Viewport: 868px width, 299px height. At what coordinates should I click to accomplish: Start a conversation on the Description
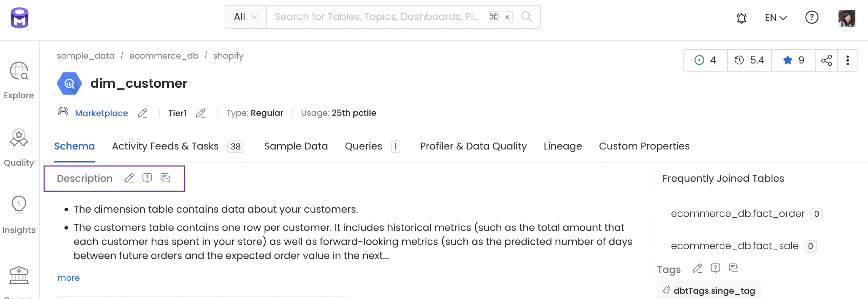[x=165, y=178]
